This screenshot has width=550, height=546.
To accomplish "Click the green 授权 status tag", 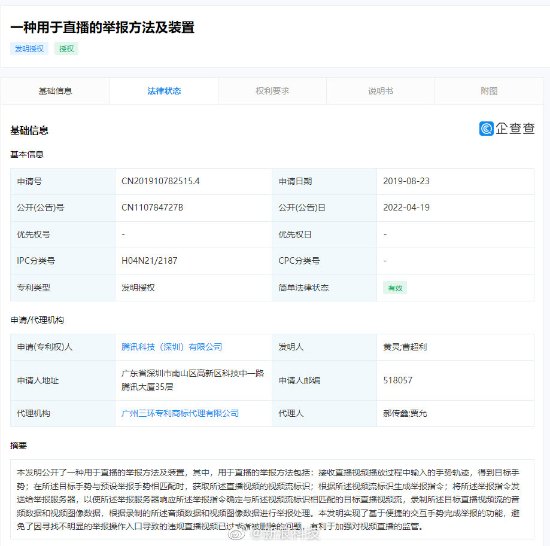I will (66, 49).
